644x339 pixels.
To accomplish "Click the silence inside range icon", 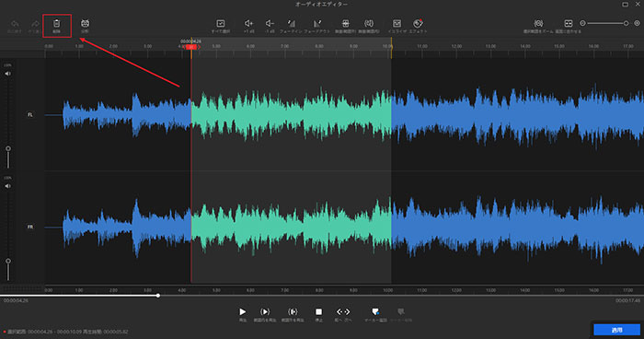I will (369, 23).
